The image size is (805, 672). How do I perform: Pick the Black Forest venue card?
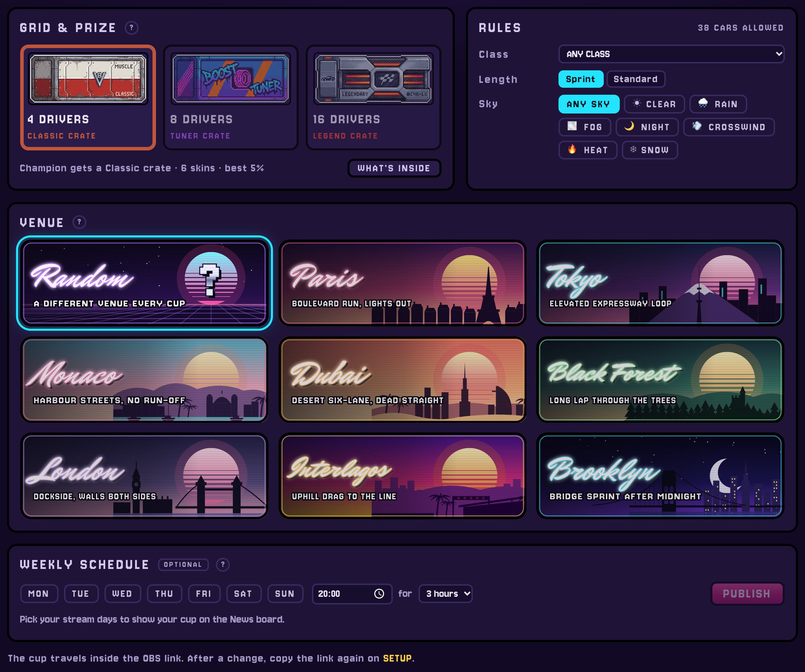(x=660, y=380)
